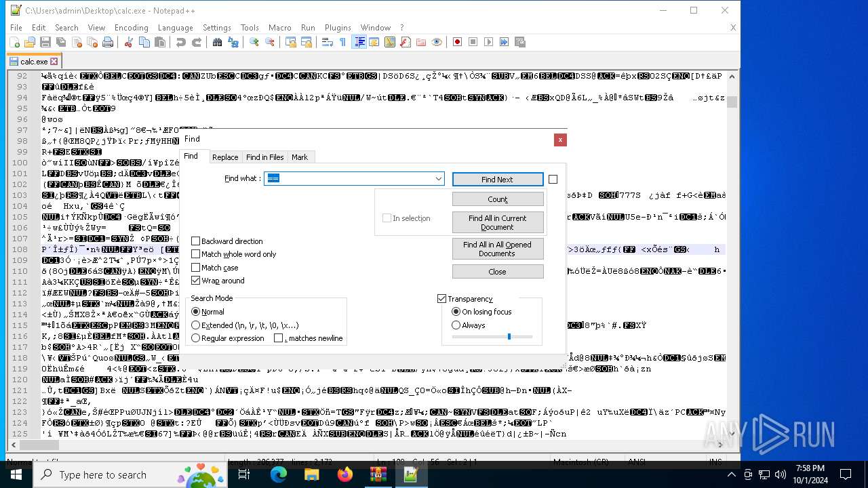The height and width of the screenshot is (488, 868).
Task: Close Find dialog with red X
Action: coord(560,140)
